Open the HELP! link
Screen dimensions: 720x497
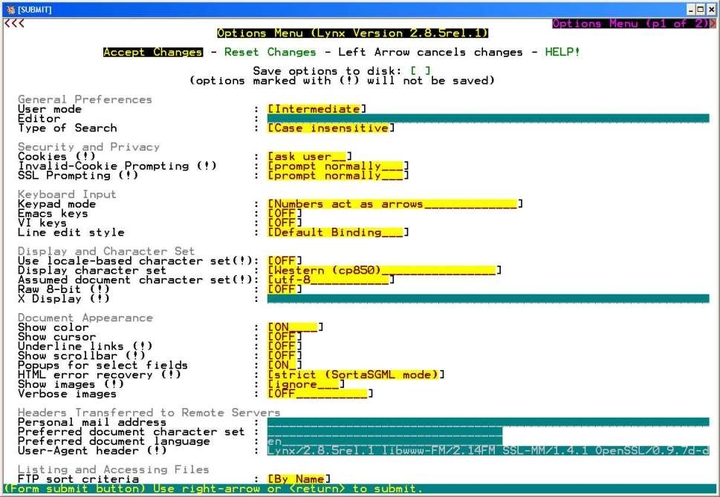coord(562,52)
